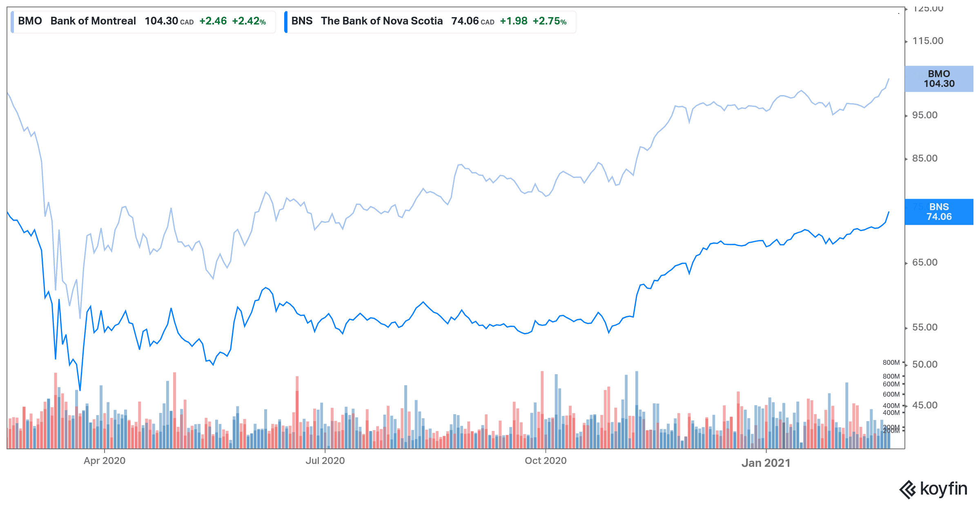Click the koyfin logo icon
980x506 pixels.
pyautogui.click(x=907, y=489)
